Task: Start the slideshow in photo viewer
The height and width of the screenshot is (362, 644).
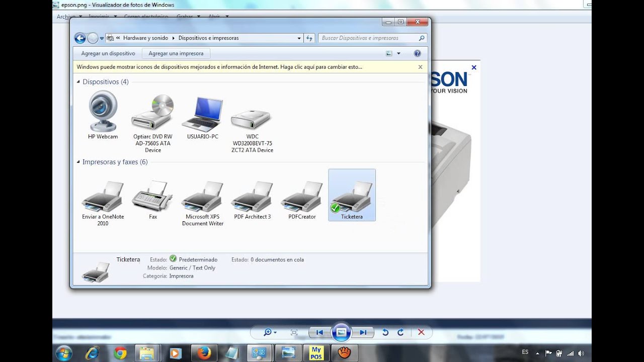Action: (x=341, y=332)
